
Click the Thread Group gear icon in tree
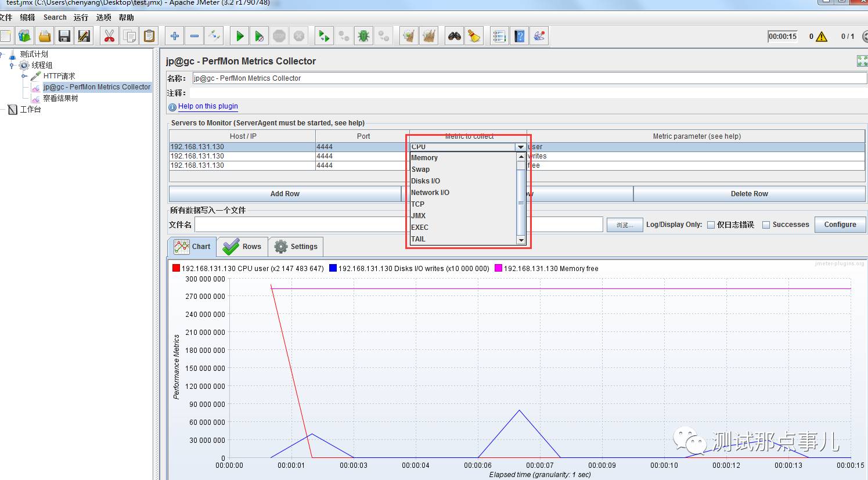pos(24,65)
